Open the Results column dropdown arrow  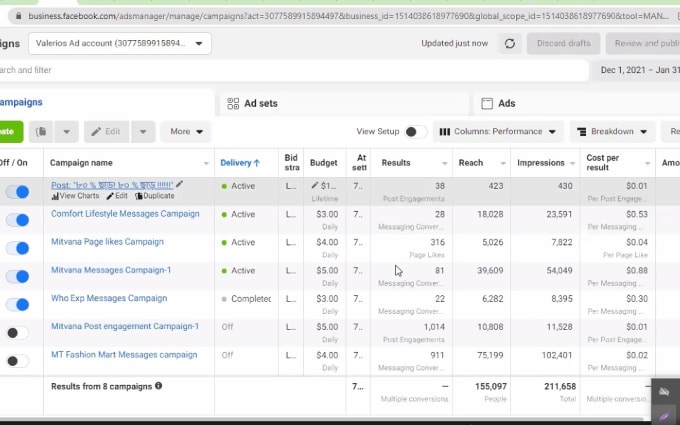click(445, 163)
